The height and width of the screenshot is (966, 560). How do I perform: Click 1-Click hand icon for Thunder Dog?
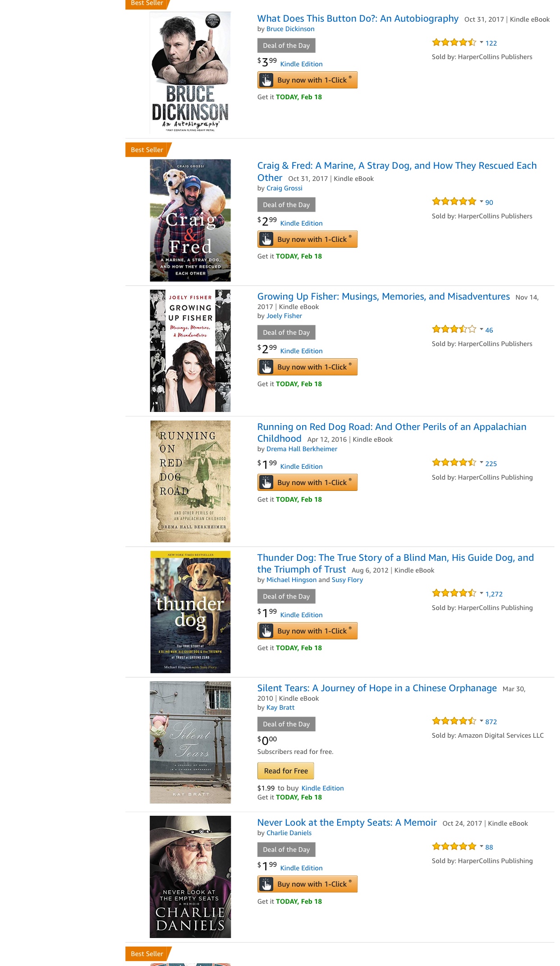pyautogui.click(x=266, y=631)
